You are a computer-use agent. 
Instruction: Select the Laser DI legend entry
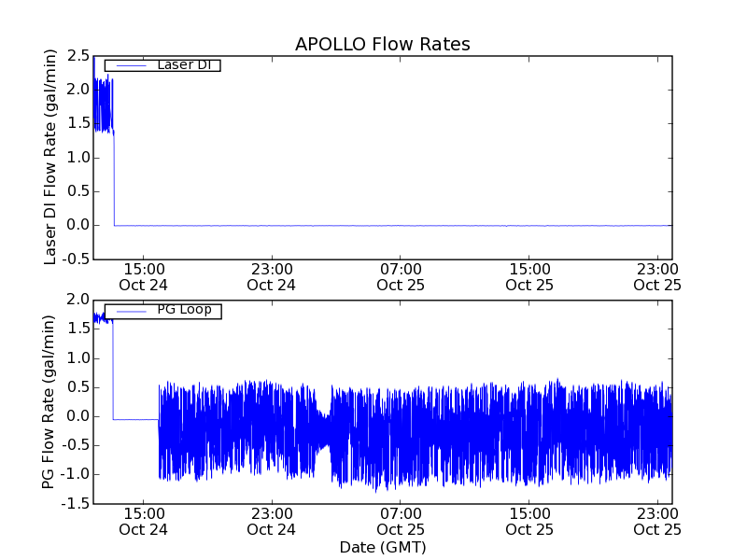click(183, 65)
